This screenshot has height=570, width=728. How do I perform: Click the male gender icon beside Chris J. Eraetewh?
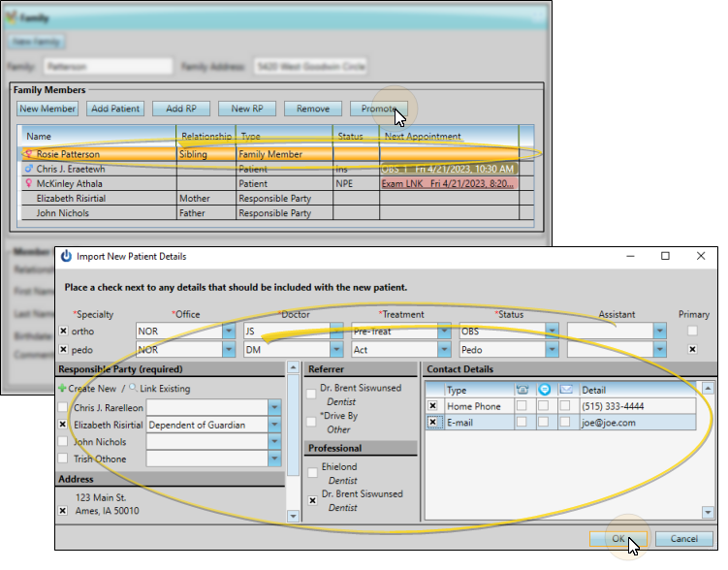28,169
